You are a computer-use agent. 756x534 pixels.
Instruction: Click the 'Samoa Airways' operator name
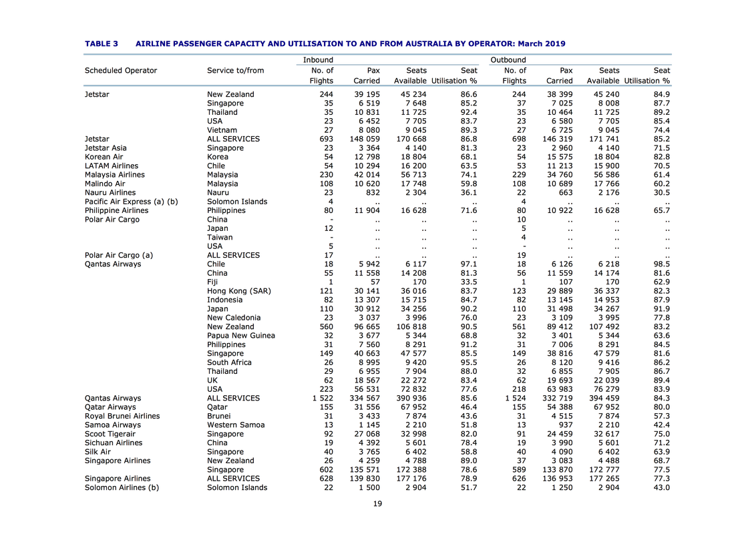(113, 425)
